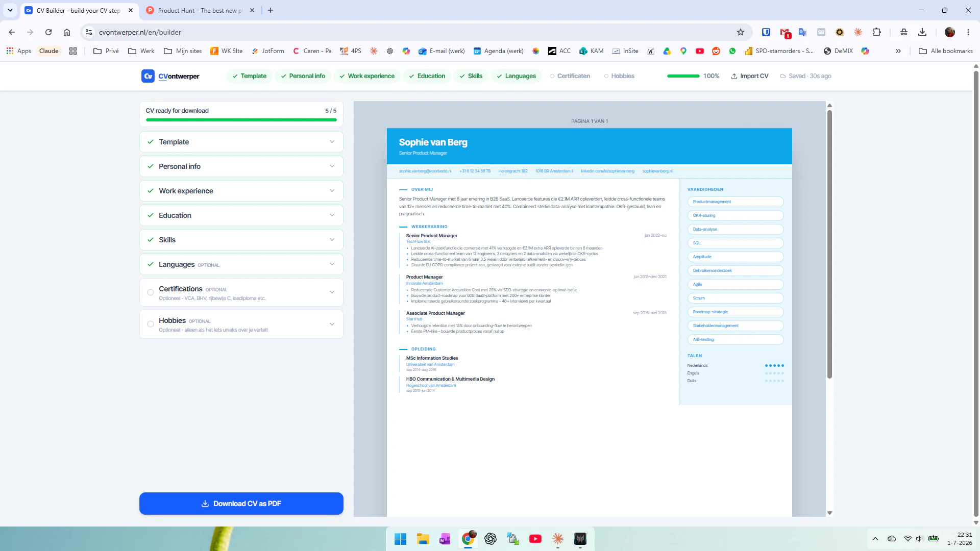The image size is (980, 551).
Task: Open the Gmail extension with unread badge
Action: click(x=785, y=33)
